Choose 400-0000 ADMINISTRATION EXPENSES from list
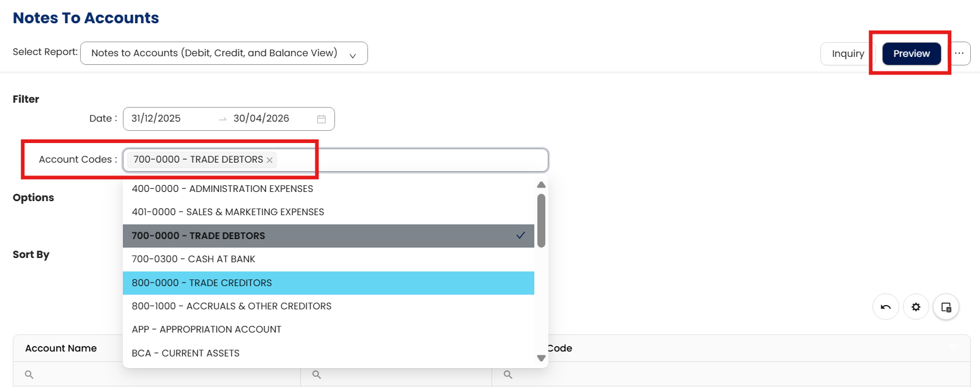The image size is (980, 387). click(x=328, y=189)
